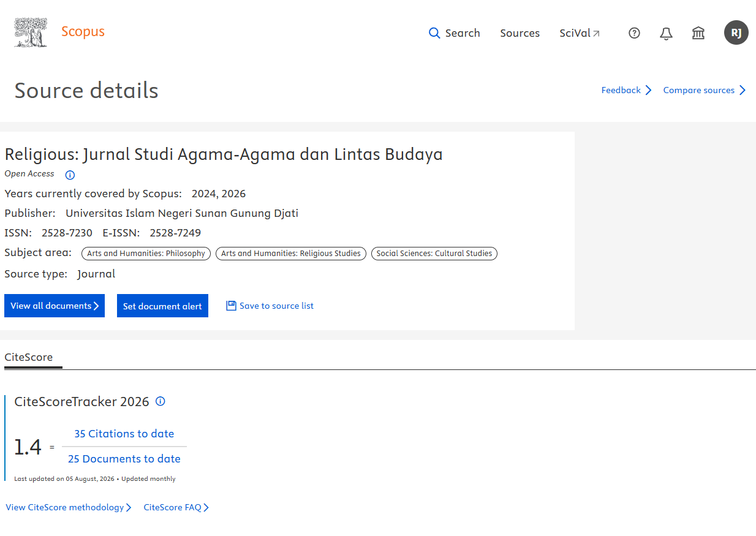Viewport: 756px width, 536px height.
Task: Click the CiteScoreTracker 2026 info icon
Action: pos(161,401)
